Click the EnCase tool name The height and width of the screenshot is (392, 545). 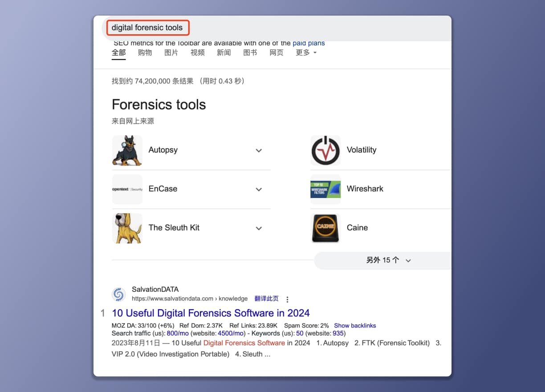point(163,189)
